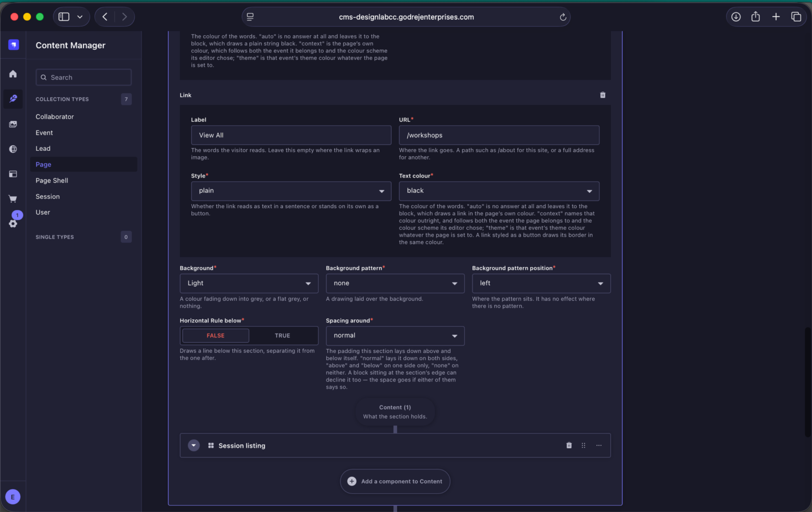Open the Session collection type

[48, 196]
